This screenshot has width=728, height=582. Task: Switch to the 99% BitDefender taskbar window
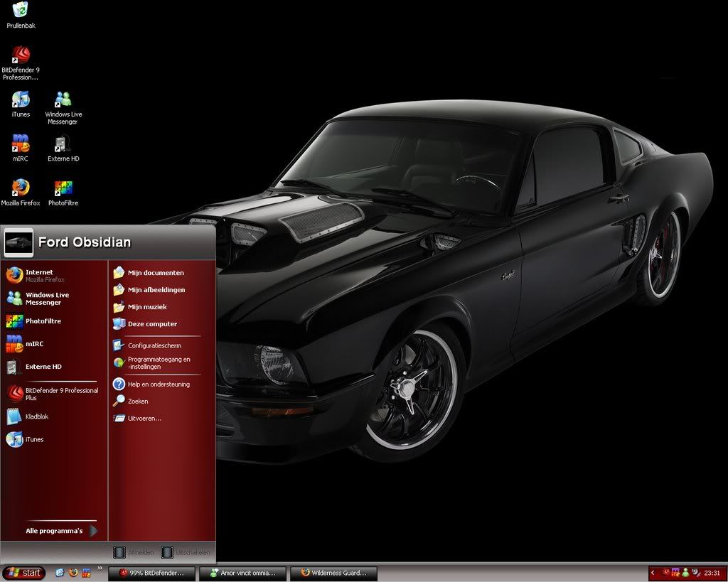(152, 573)
